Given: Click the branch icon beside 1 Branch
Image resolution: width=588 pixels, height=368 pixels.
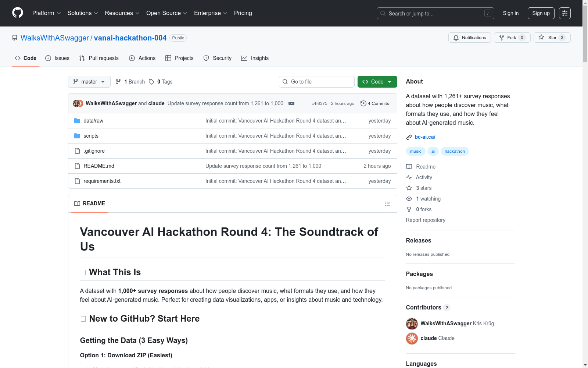Looking at the screenshot, I should click(x=118, y=82).
